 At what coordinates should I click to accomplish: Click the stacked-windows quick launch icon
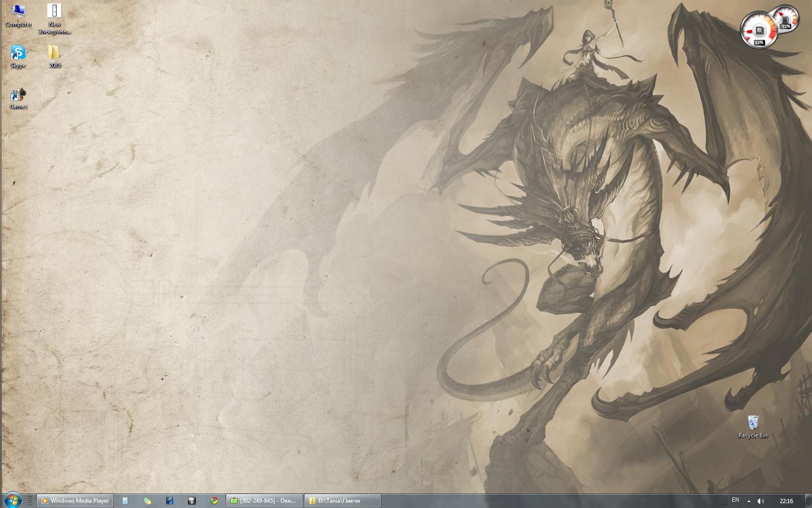[x=147, y=501]
